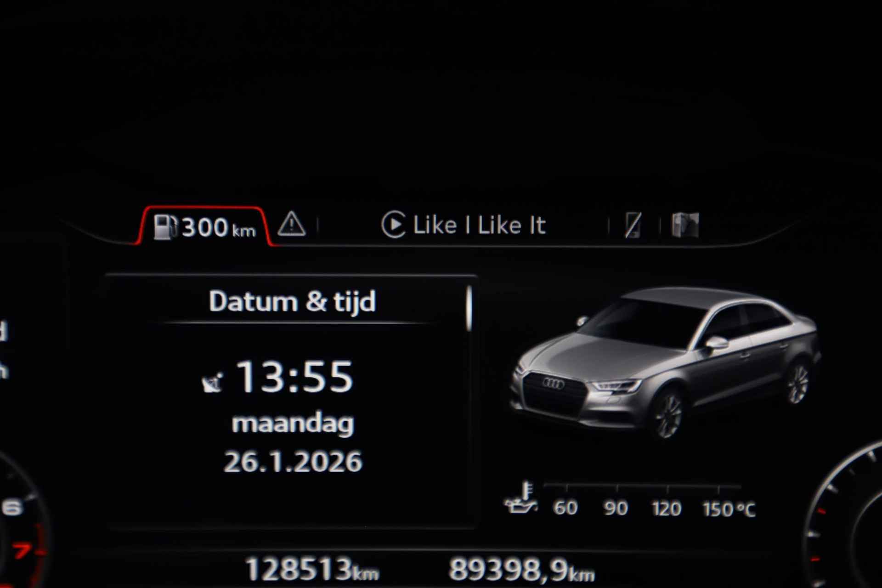Click the oil temperature gauge bar

coord(642,486)
